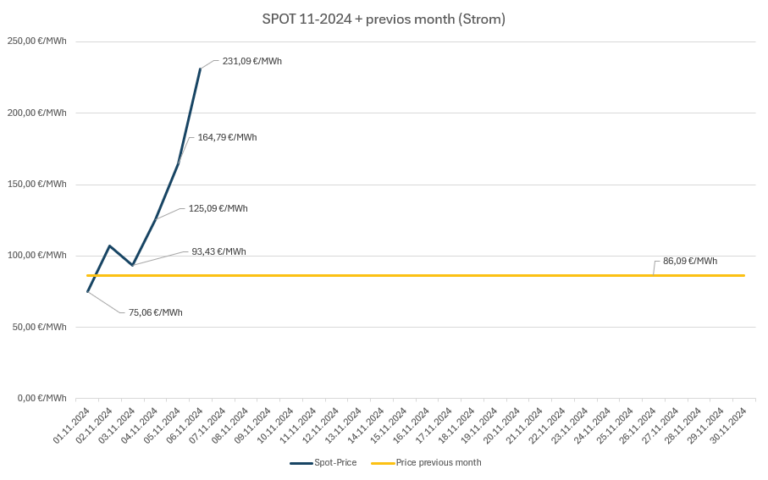This screenshot has height=480, width=768.
Task: Select the 150,00 €/MWh axis label
Action: [x=38, y=184]
